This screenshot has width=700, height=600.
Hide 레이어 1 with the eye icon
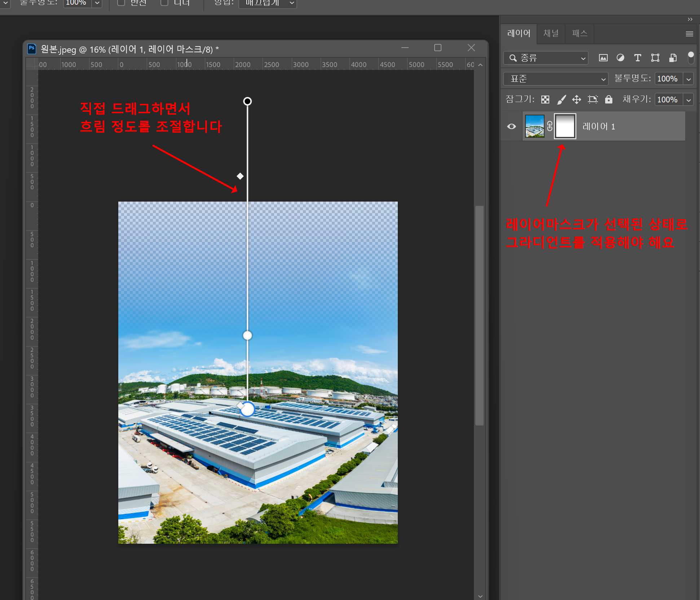[x=511, y=126]
